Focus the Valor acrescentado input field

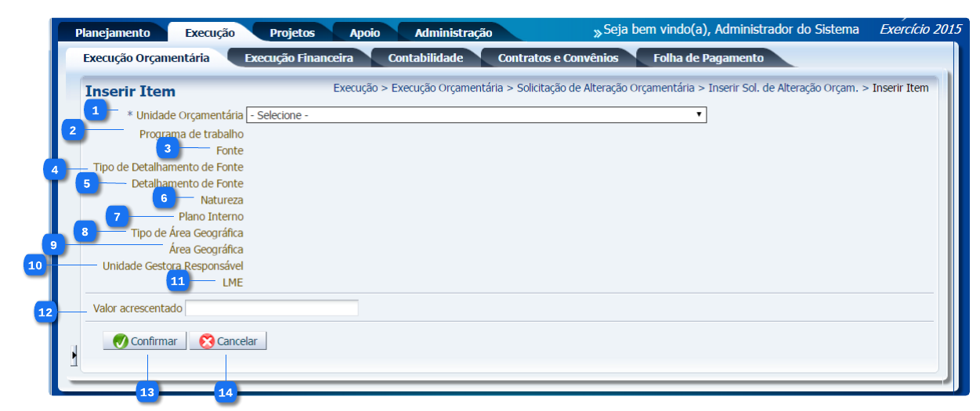(271, 308)
